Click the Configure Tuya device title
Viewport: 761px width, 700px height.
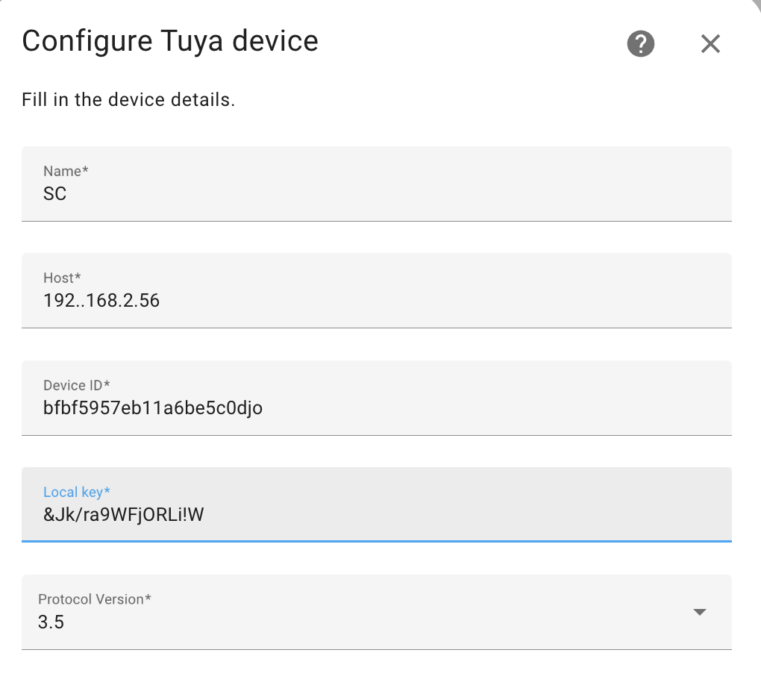[x=169, y=41]
